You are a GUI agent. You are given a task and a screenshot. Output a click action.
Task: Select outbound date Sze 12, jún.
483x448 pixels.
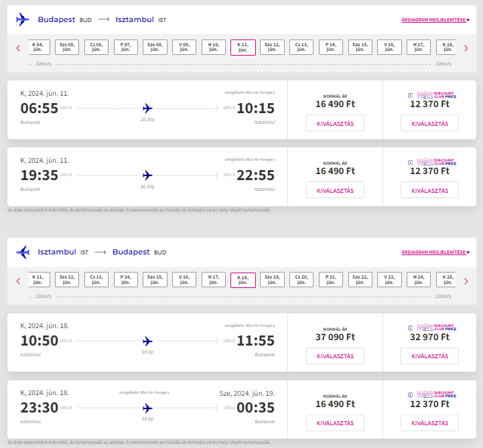pyautogui.click(x=272, y=47)
